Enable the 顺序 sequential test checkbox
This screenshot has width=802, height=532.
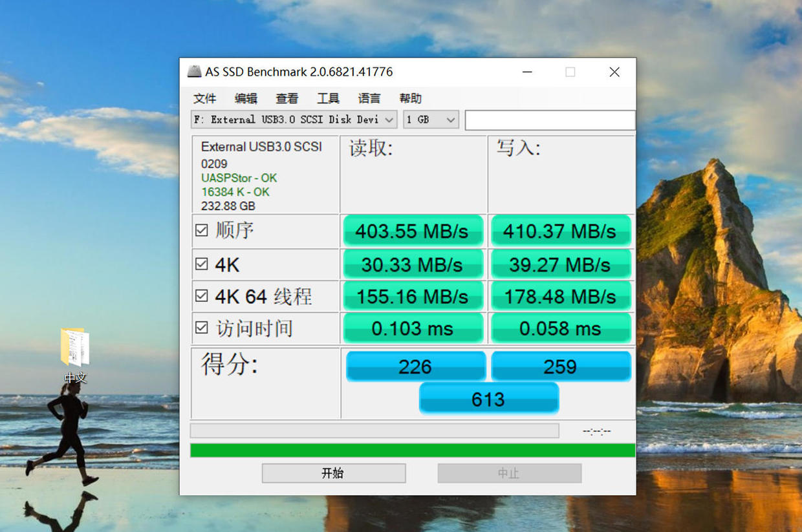(201, 230)
